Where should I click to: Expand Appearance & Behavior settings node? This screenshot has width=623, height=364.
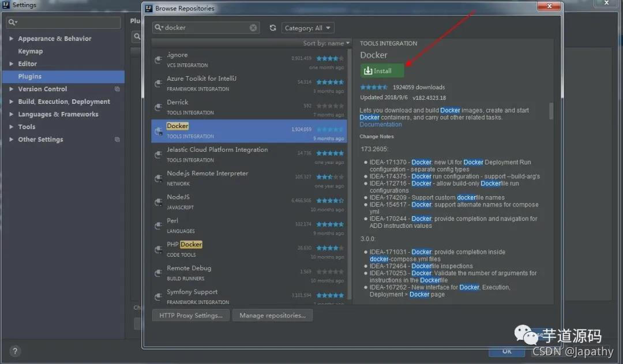11,39
